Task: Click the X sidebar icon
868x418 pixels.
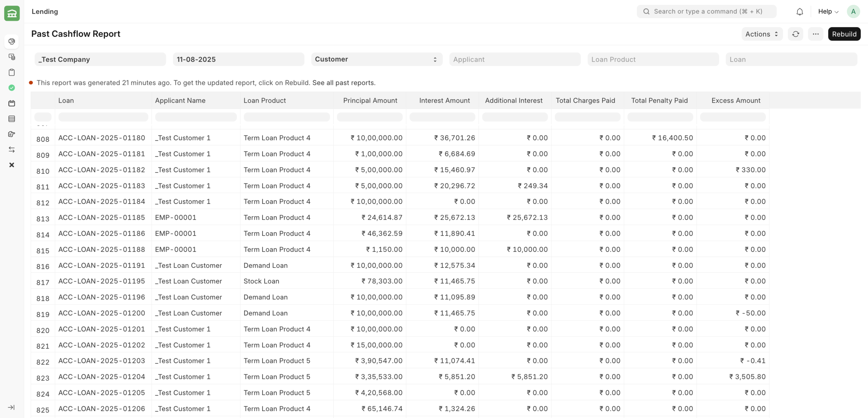Action: tap(12, 165)
